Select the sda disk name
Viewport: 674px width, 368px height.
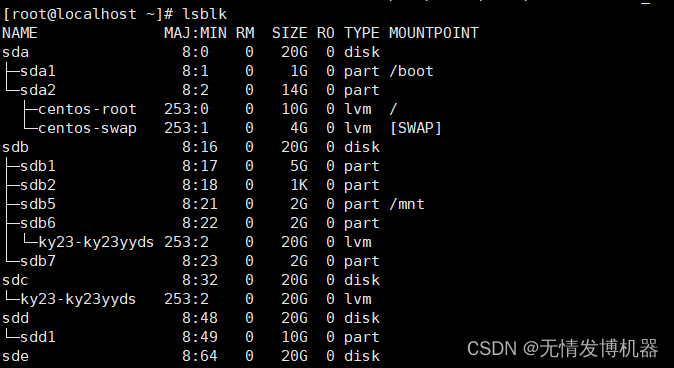(15, 52)
